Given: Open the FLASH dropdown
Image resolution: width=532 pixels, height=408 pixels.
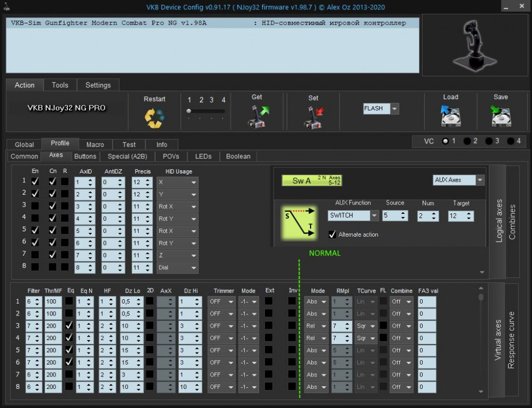Looking at the screenshot, I should coord(394,109).
